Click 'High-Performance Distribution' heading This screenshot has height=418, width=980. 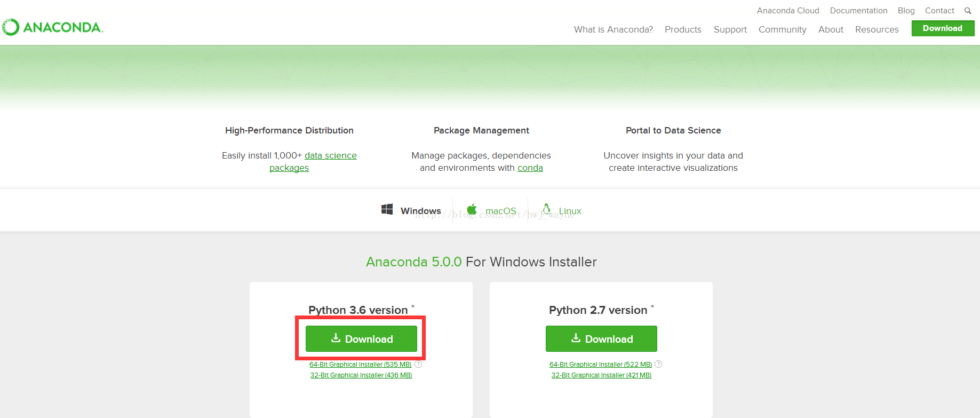point(289,131)
